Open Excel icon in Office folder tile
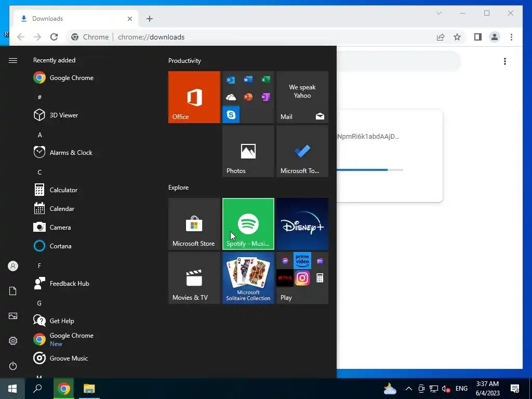Viewport: 532px width, 399px height. click(x=265, y=79)
